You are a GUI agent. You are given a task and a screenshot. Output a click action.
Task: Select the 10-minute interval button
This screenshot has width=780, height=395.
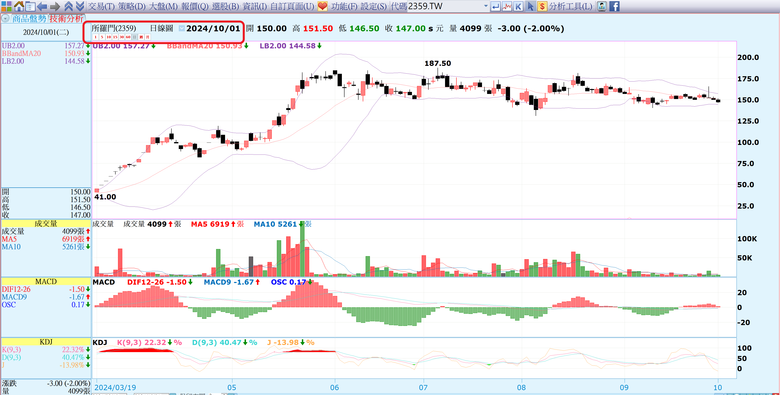click(109, 37)
